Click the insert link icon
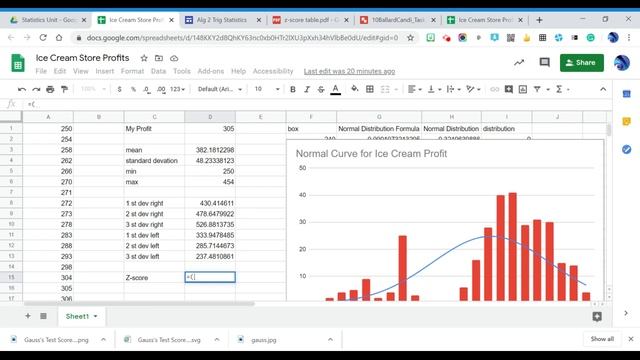The image size is (640, 360). (x=494, y=89)
